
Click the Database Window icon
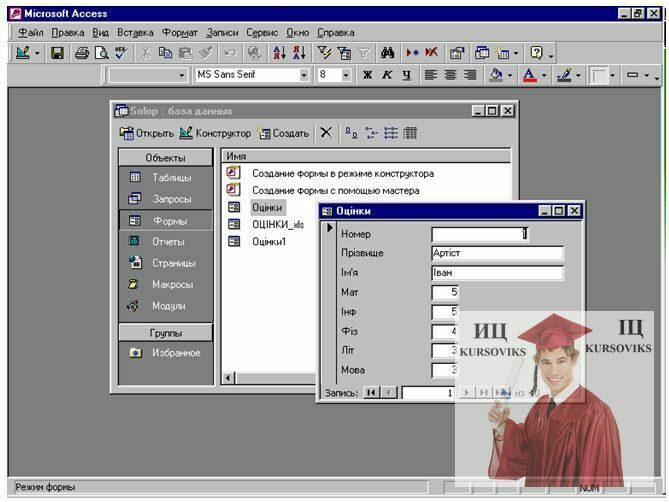pyautogui.click(x=482, y=53)
